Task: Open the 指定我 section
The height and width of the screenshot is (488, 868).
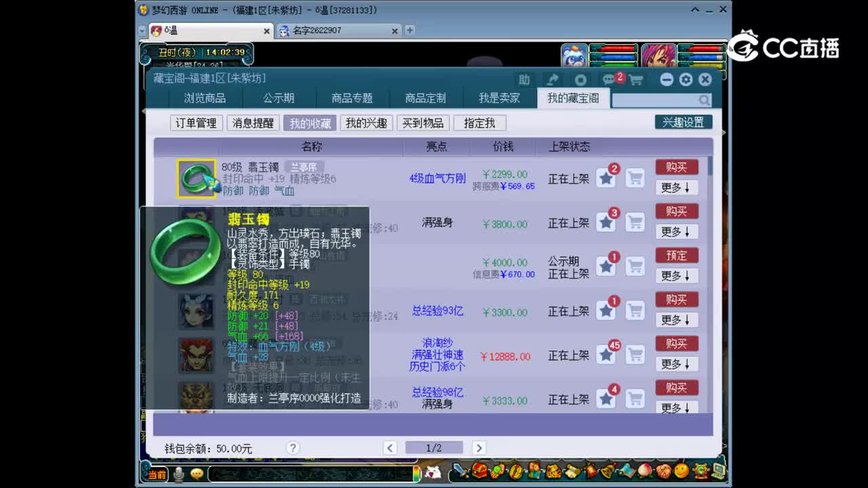Action: (x=479, y=123)
